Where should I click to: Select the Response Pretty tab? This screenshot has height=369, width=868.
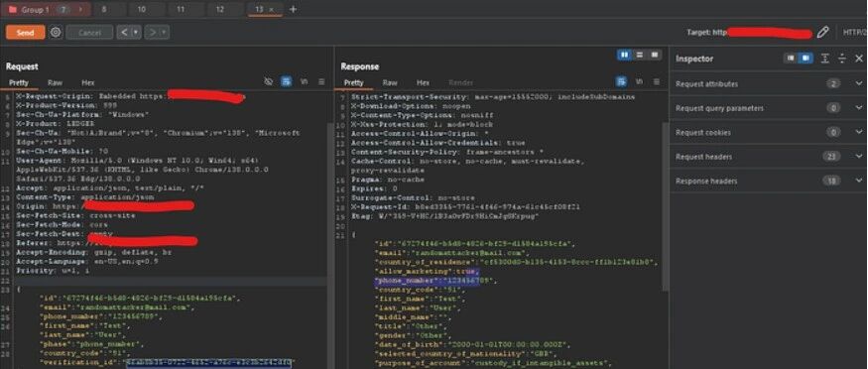pos(354,82)
